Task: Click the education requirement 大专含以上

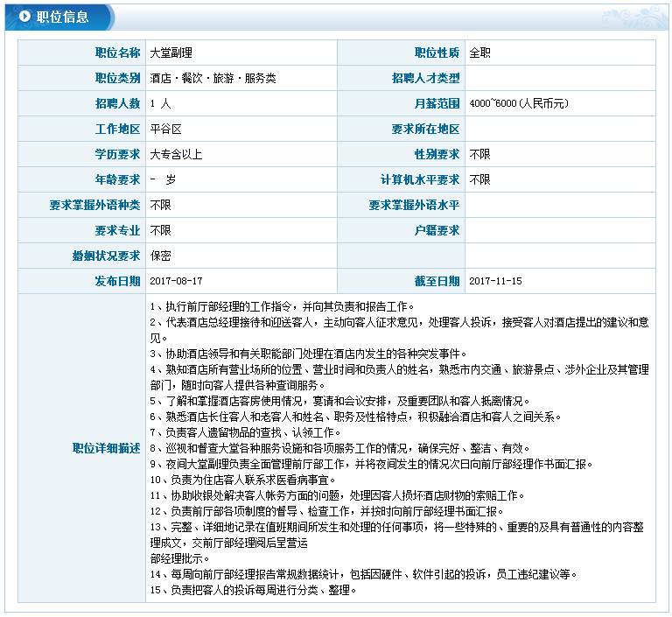Action: pos(176,154)
